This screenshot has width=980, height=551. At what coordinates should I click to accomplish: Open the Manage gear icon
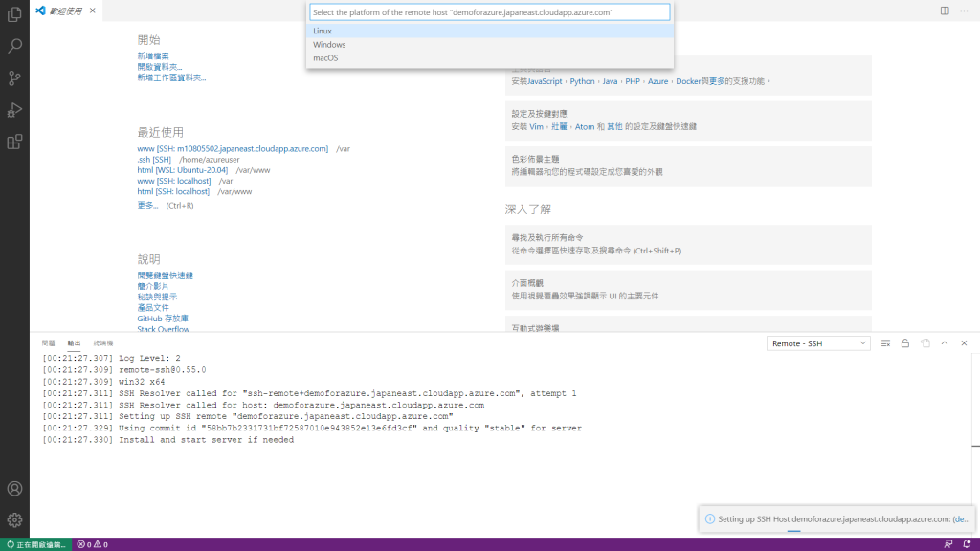click(14, 519)
